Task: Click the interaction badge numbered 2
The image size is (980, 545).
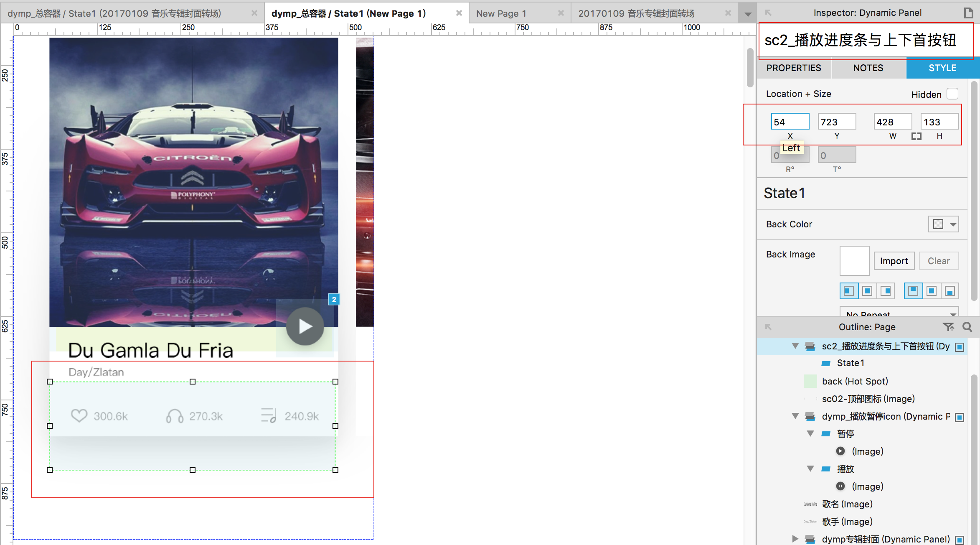Action: (x=334, y=299)
